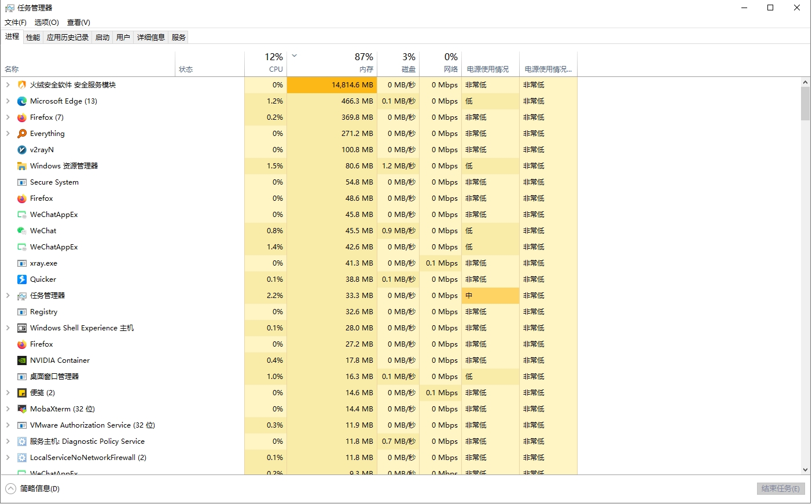Select the Quicker app icon
Screen dimensions: 812x504
[22, 279]
